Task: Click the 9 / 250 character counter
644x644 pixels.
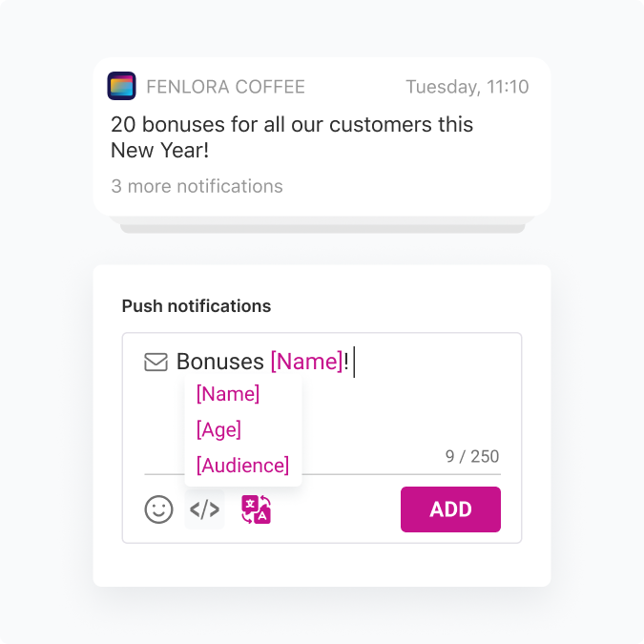Action: coord(471,456)
